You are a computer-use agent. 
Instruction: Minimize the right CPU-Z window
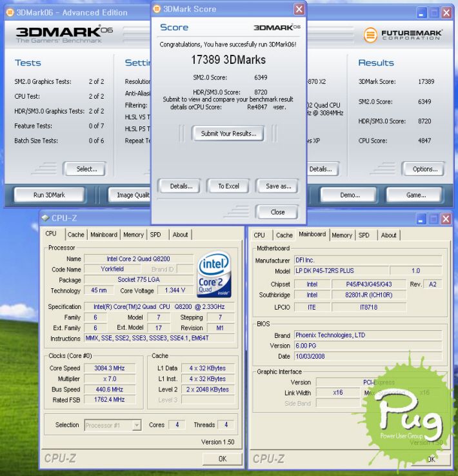pyautogui.click(x=421, y=219)
